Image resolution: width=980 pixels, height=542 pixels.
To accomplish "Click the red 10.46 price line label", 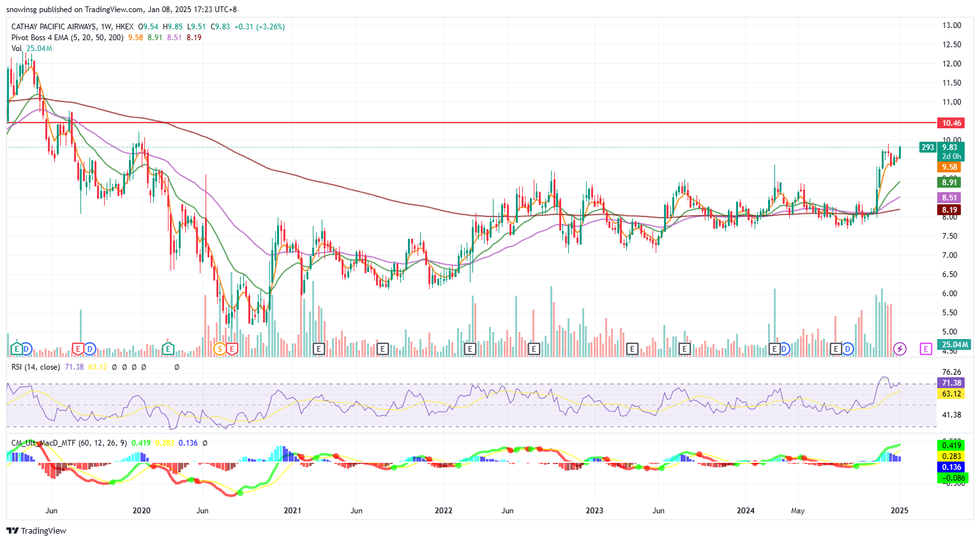I will point(951,123).
